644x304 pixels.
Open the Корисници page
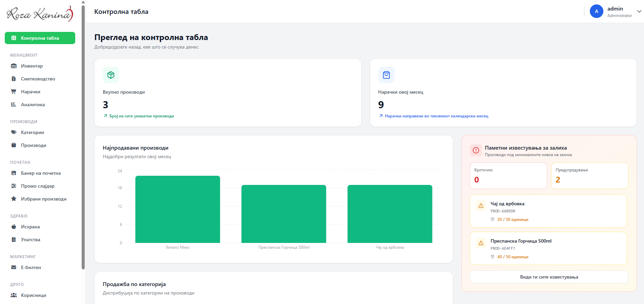click(40, 295)
